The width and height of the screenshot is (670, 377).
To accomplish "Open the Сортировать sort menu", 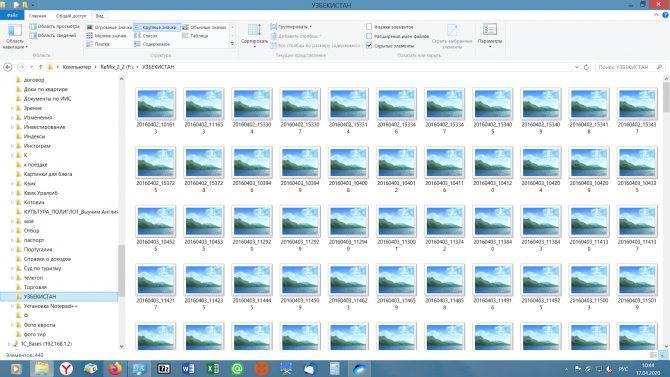I will coord(254,35).
